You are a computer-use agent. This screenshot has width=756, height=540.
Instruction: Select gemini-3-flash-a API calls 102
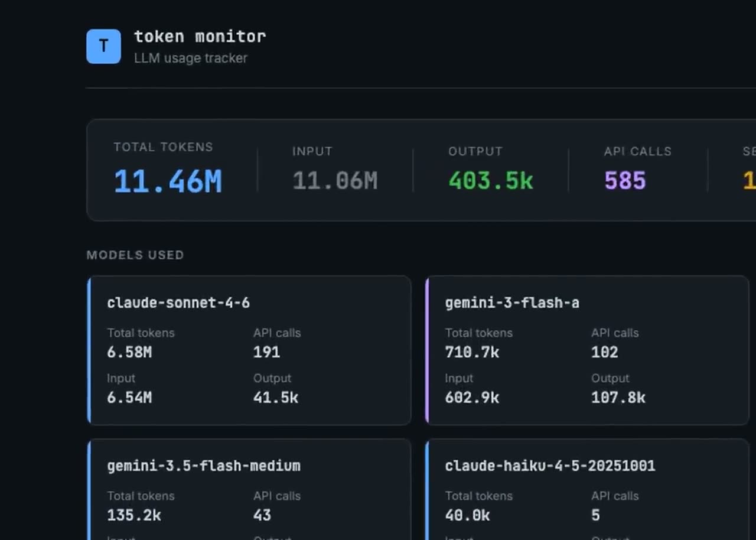tap(605, 352)
